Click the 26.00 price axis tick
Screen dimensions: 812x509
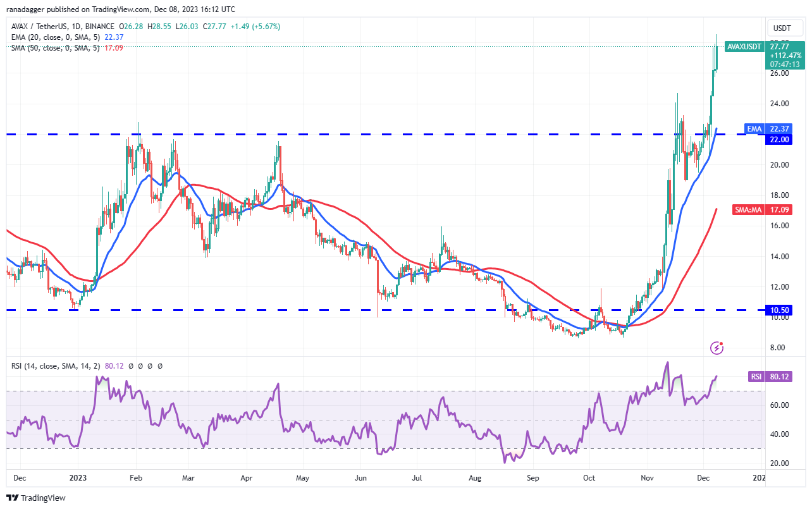pos(778,73)
